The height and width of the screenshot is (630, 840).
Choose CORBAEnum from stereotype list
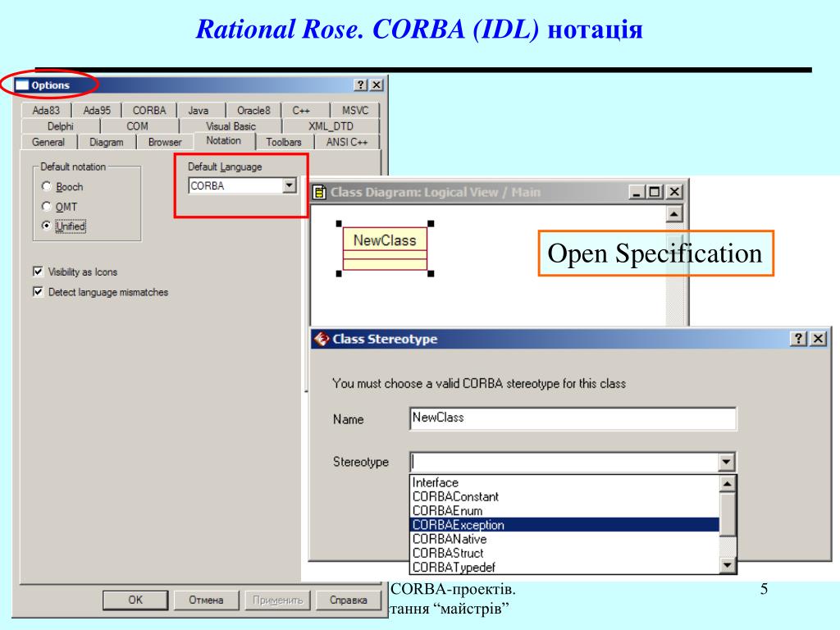(x=565, y=510)
